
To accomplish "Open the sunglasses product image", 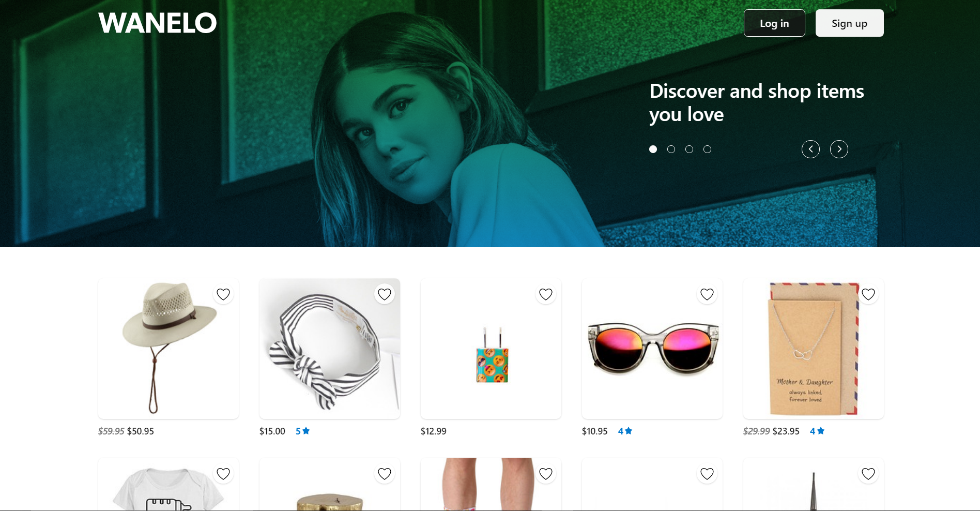I will [x=652, y=349].
